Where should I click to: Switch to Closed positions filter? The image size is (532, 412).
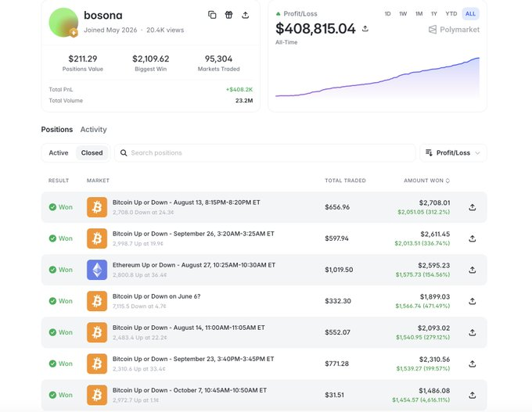(92, 153)
